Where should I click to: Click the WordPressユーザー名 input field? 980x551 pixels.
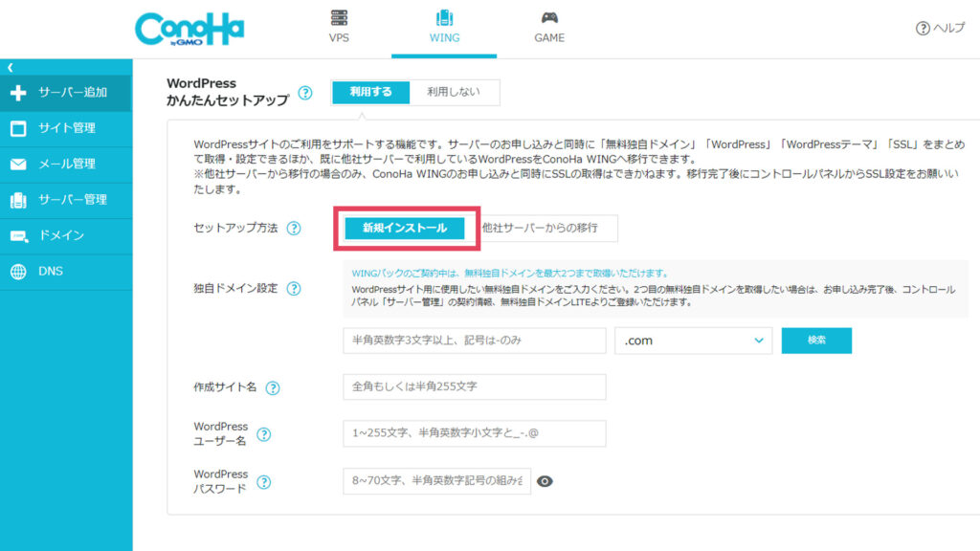475,433
